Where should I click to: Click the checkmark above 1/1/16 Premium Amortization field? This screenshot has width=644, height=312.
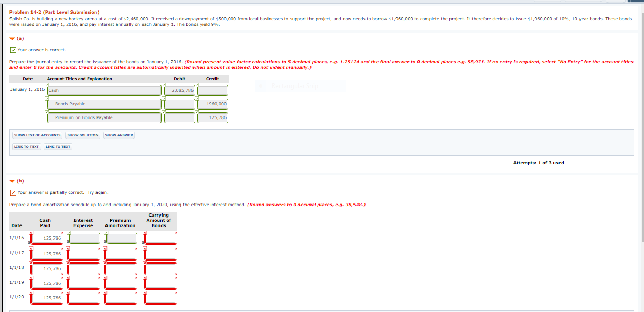coord(106,233)
